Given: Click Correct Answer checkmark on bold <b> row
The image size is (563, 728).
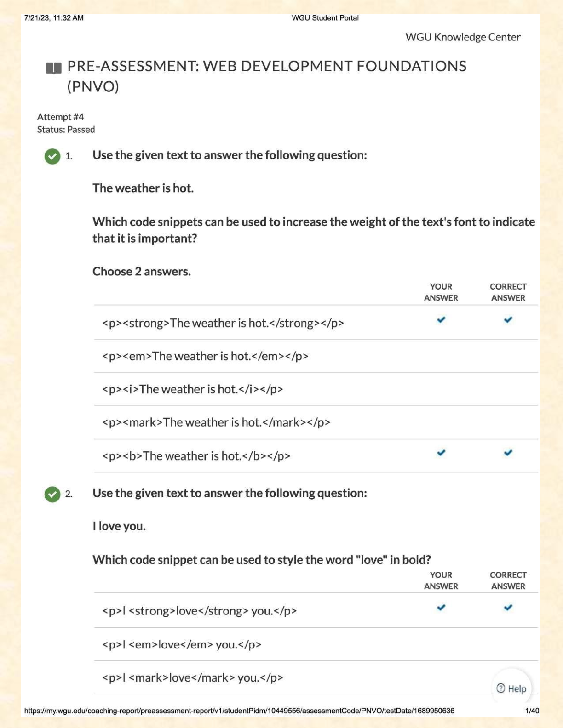Looking at the screenshot, I should tap(508, 453).
